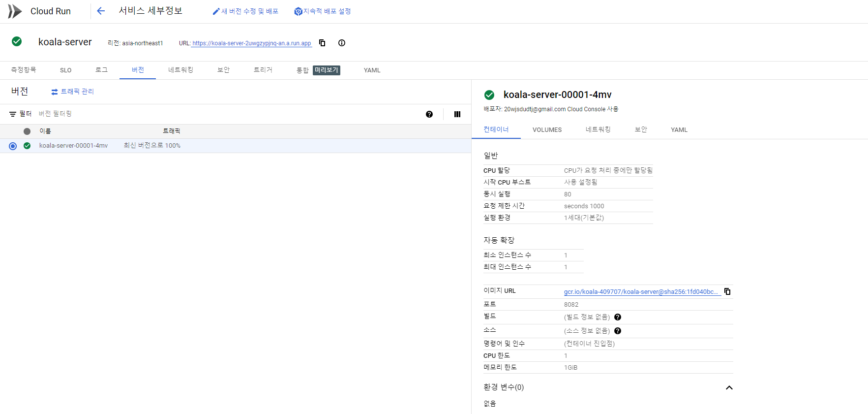The height and width of the screenshot is (414, 868).
Task: Click revision name koala-server-00001-4mv in table
Action: (x=74, y=146)
